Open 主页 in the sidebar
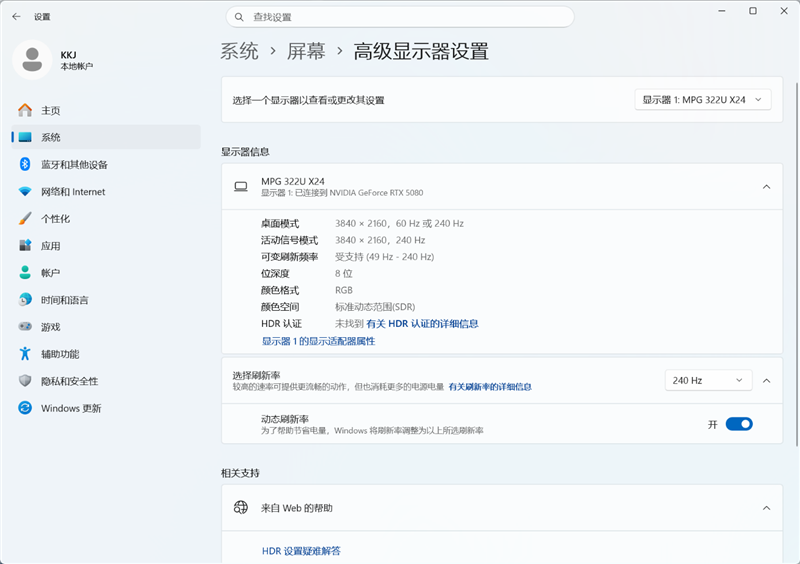 tap(106, 110)
